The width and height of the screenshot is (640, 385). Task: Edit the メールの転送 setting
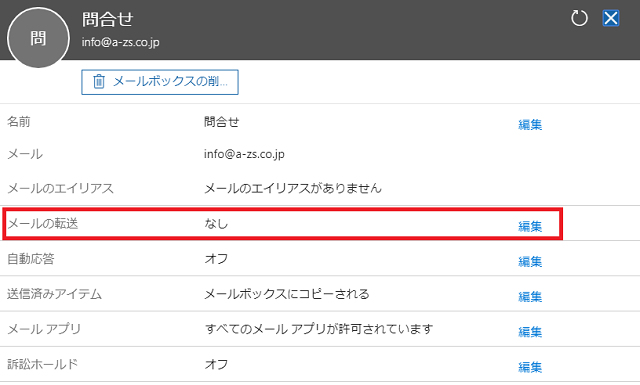pos(530,226)
